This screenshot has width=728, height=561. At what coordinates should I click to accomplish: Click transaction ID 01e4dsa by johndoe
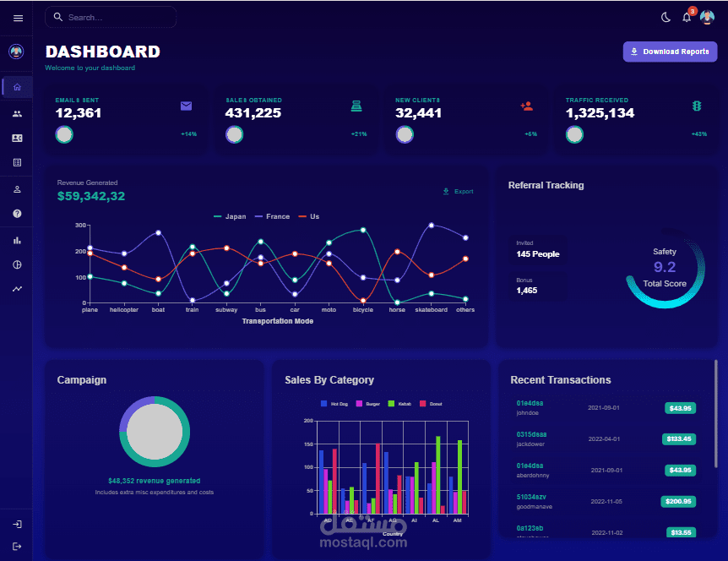click(530, 403)
